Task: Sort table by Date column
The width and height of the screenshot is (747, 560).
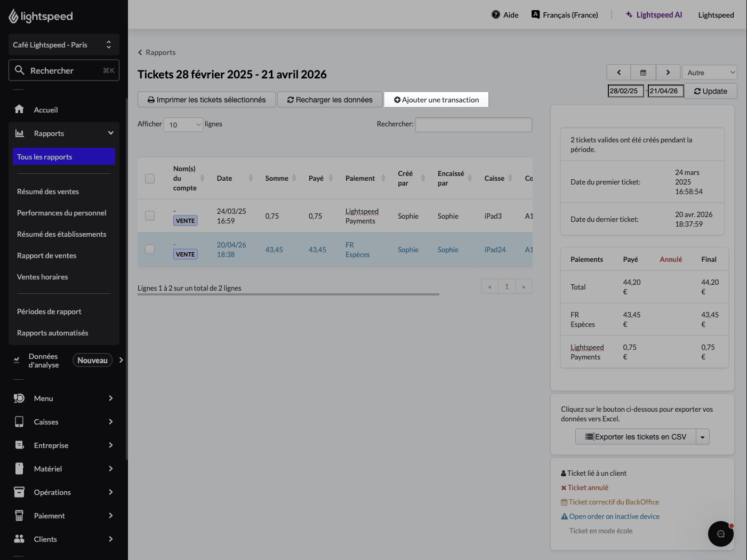Action: tap(251, 178)
